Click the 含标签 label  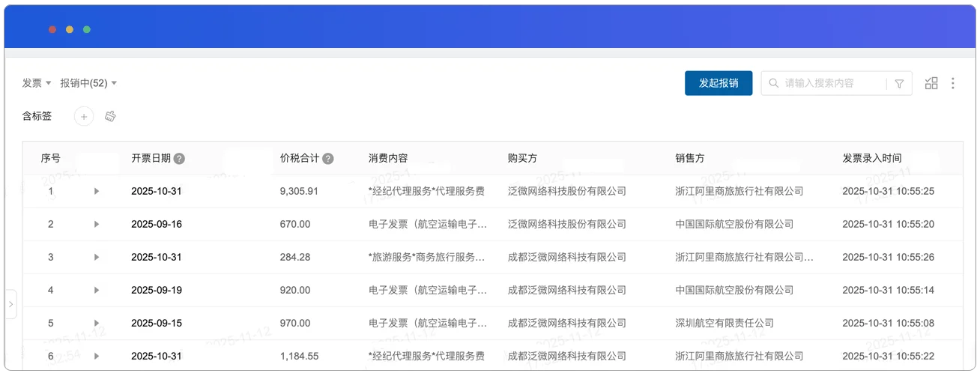[x=37, y=116]
